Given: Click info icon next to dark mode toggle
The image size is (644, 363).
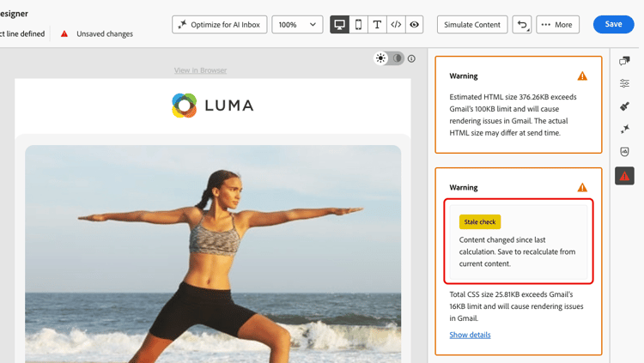Looking at the screenshot, I should click(x=411, y=58).
